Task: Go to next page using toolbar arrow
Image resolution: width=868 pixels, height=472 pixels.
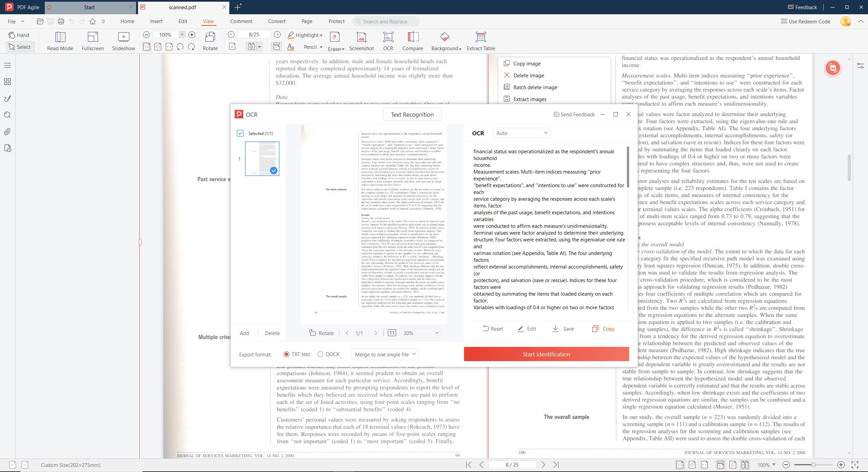Action: pyautogui.click(x=277, y=34)
